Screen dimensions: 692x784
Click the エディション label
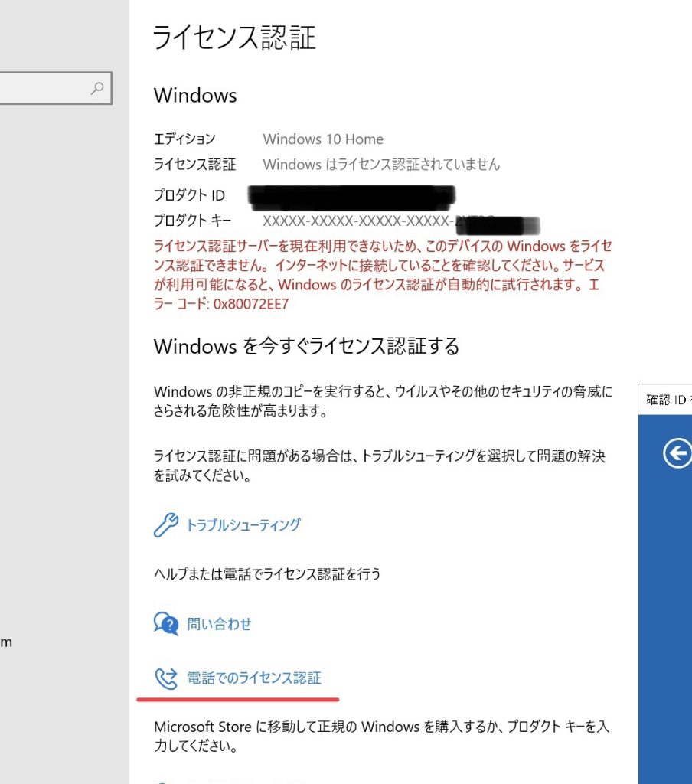[x=184, y=139]
